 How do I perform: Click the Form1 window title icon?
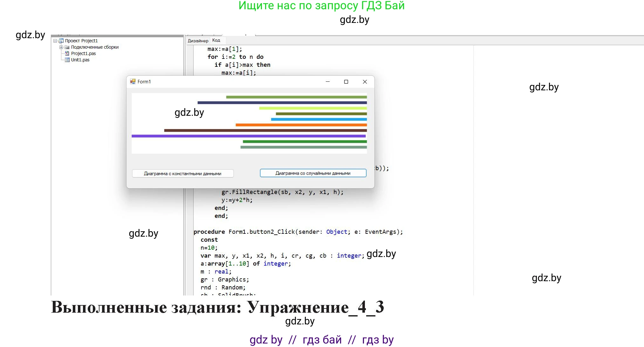[133, 82]
